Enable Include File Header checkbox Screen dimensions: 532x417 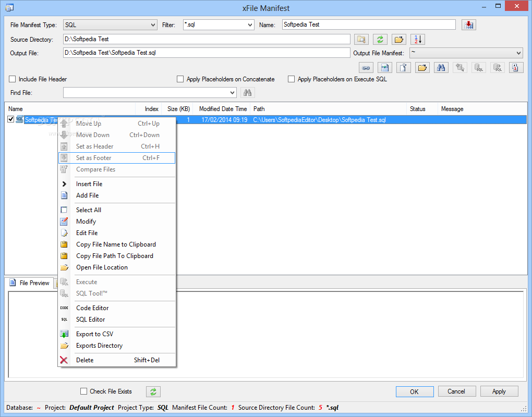pyautogui.click(x=12, y=79)
